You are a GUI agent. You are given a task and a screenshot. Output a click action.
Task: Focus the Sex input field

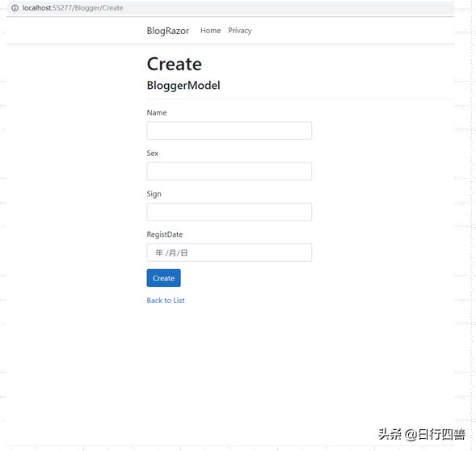[230, 171]
